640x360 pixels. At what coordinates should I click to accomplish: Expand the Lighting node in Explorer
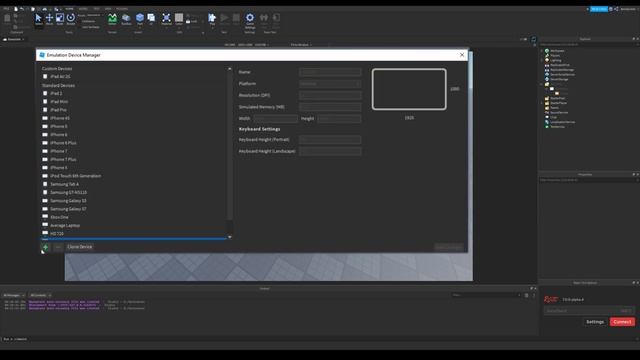(542, 60)
